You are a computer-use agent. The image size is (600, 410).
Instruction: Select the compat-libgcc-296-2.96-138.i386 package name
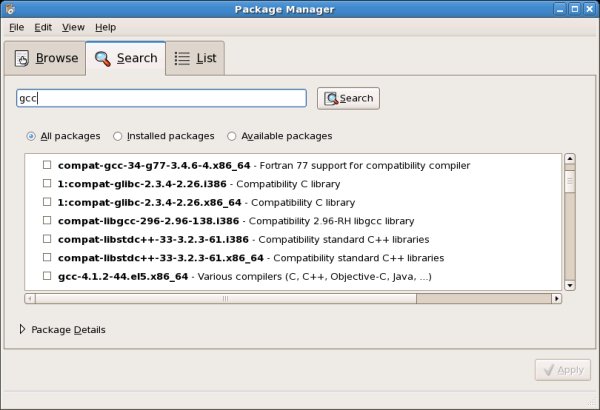tap(148, 221)
